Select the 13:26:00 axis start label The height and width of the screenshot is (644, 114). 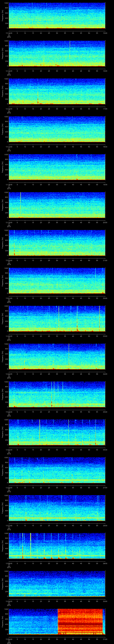pyautogui.click(x=9, y=487)
